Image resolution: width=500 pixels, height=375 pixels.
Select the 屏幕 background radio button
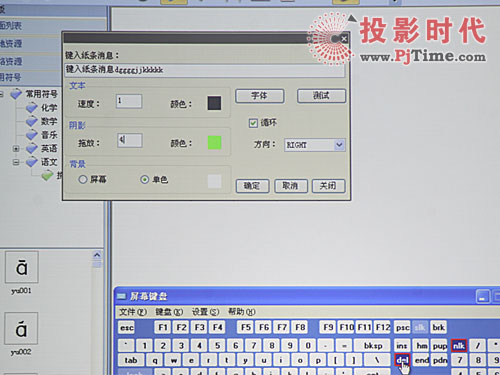[83, 179]
